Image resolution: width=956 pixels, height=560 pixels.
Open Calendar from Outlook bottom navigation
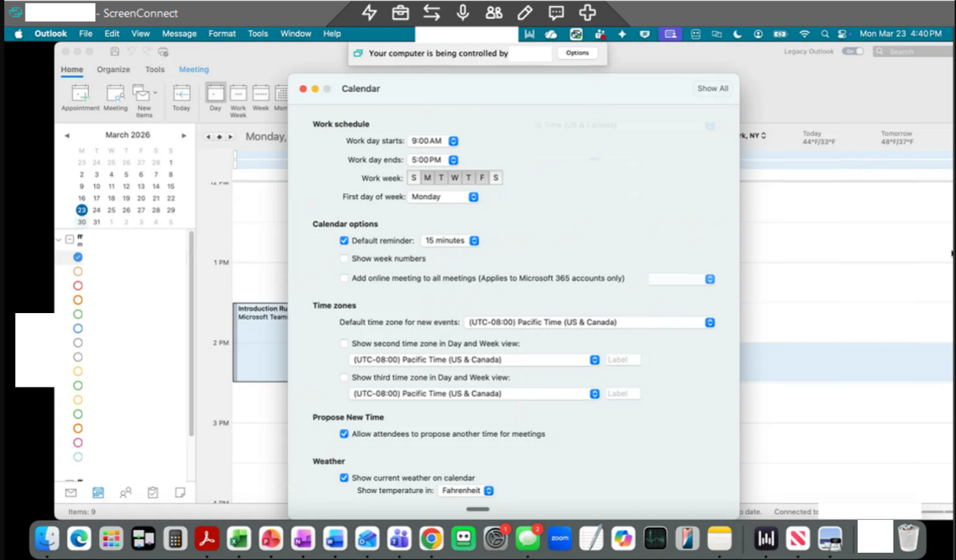click(98, 493)
